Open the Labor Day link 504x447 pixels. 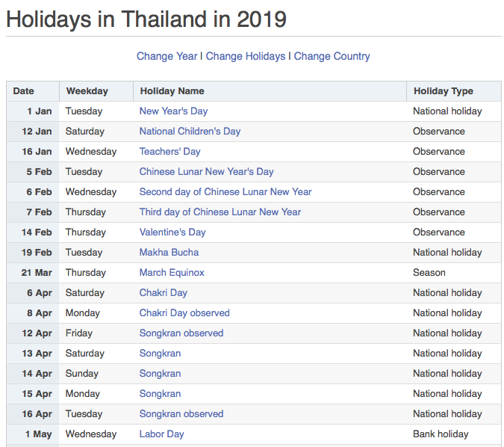coord(161,434)
